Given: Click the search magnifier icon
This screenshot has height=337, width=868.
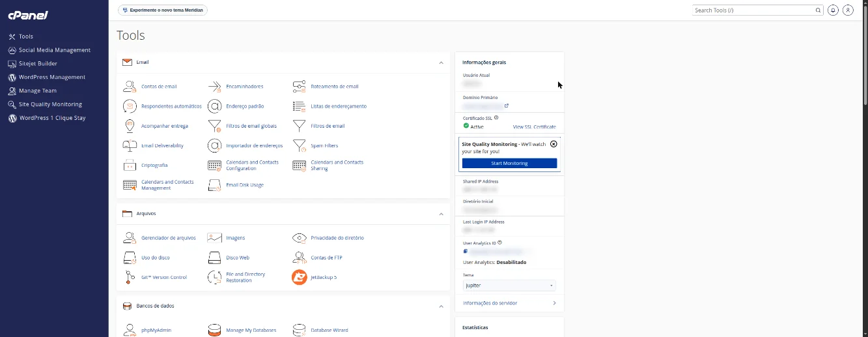Looking at the screenshot, I should tap(819, 10).
